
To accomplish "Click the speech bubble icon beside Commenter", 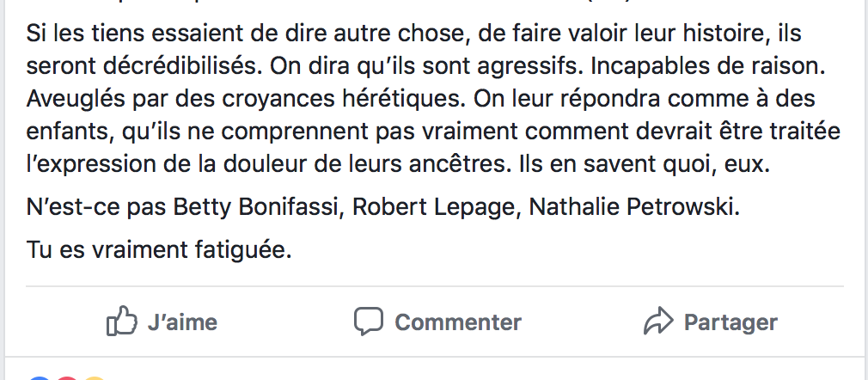I will [x=369, y=322].
